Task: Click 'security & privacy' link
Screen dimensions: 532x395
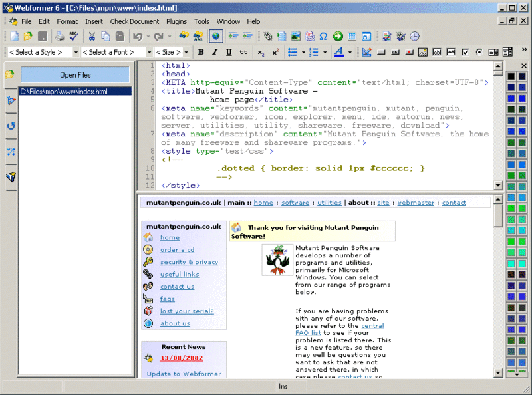Action: (x=189, y=262)
